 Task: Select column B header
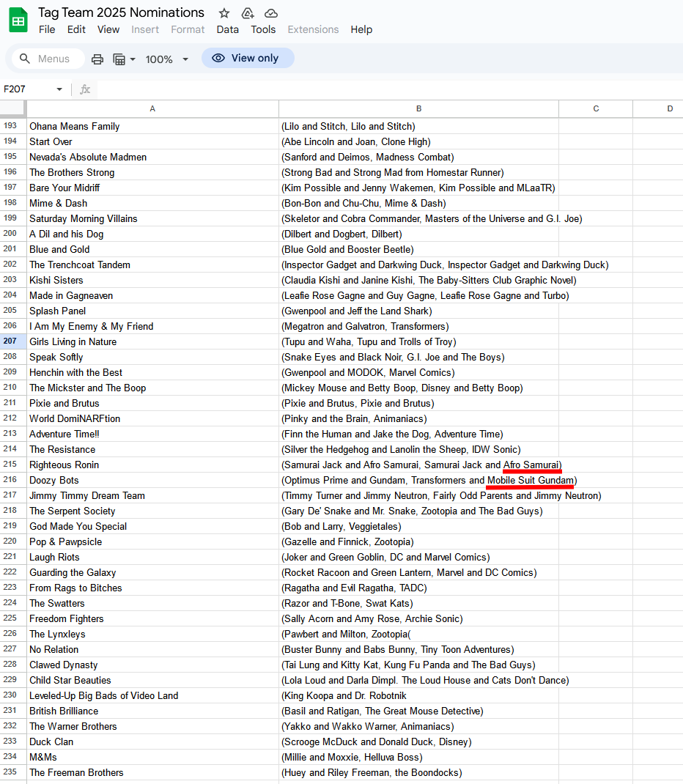(x=418, y=108)
